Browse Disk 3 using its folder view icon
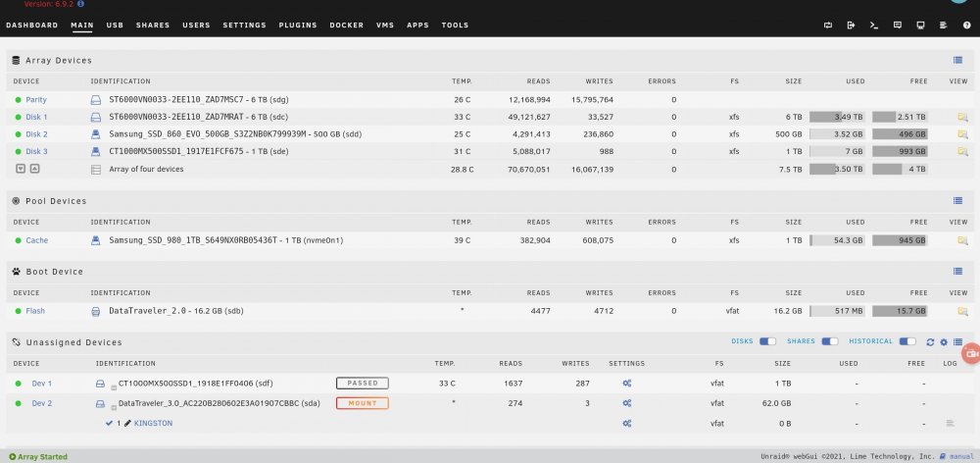 pyautogui.click(x=962, y=151)
